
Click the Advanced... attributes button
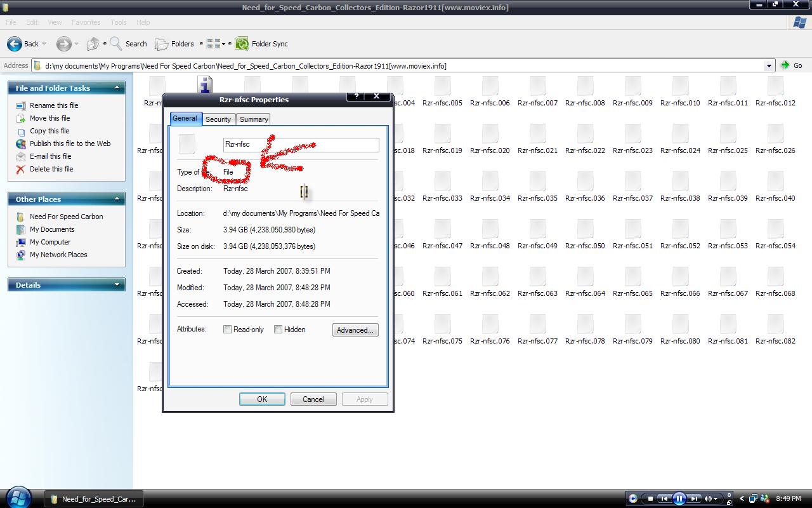pos(355,330)
